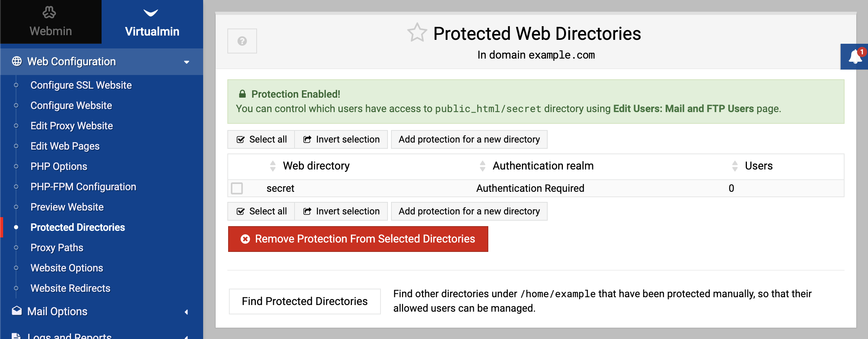The height and width of the screenshot is (339, 868).
Task: Click the upper Select all button
Action: [x=261, y=139]
